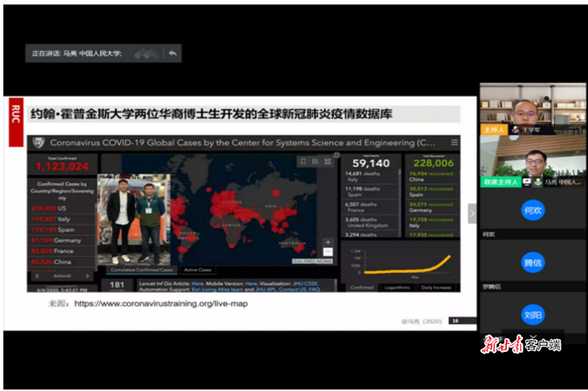Click 刘阳 participant avatar
588x391 pixels.
click(x=533, y=315)
